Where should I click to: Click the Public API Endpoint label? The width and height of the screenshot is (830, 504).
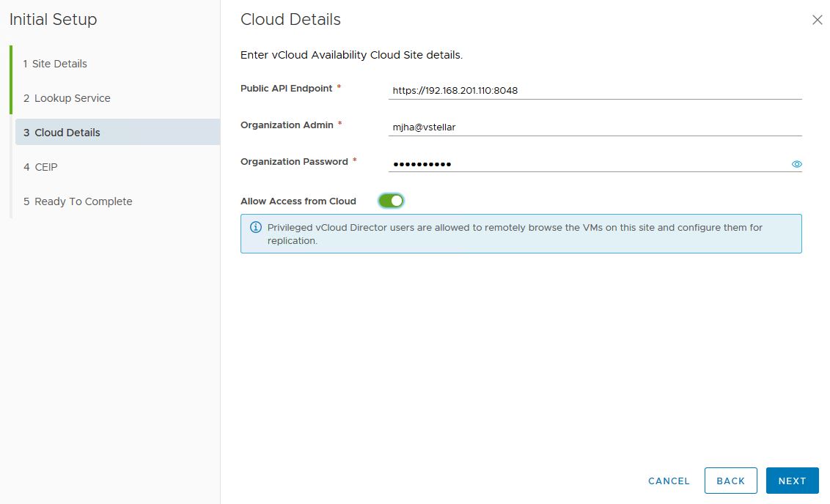[287, 88]
